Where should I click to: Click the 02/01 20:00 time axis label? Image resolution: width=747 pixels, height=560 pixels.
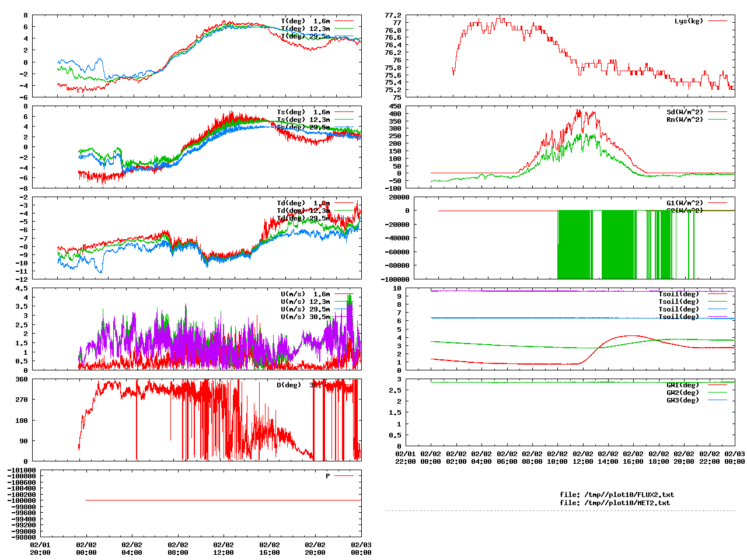click(x=40, y=548)
